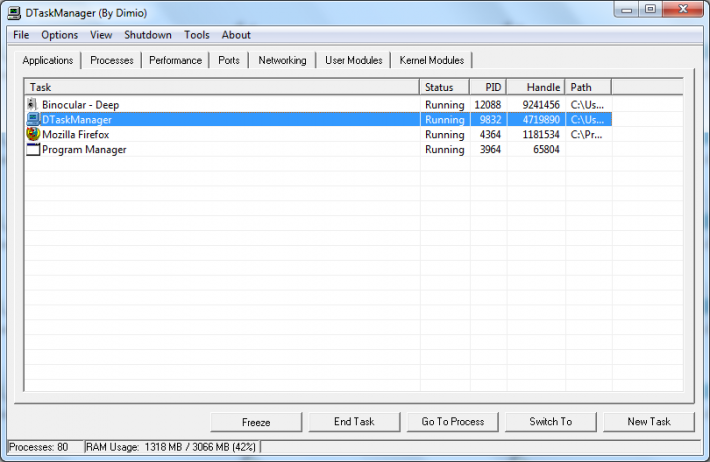This screenshot has height=462, width=710.
Task: Click the Binocular - Deep row icon
Action: point(32,105)
